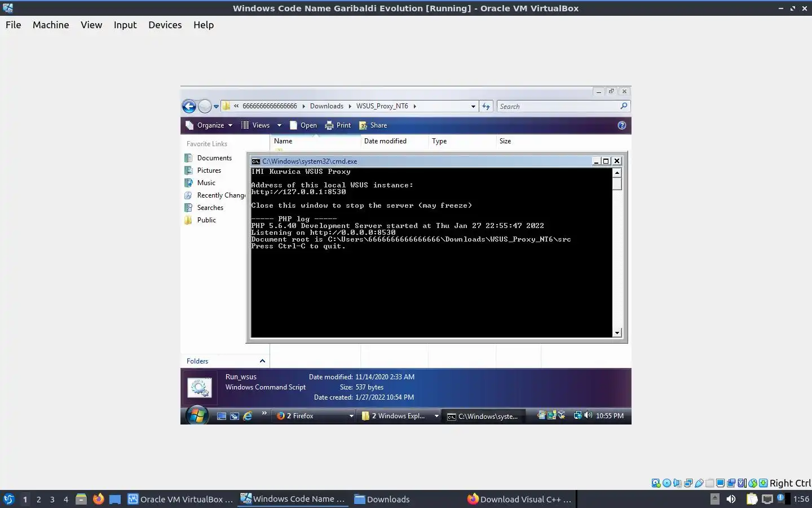Click the Explorer Forward navigation arrow
The height and width of the screenshot is (508, 812).
coord(205,106)
